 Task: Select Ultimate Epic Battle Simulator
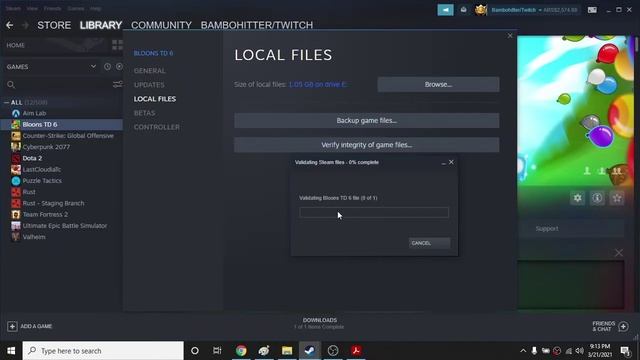pos(65,226)
